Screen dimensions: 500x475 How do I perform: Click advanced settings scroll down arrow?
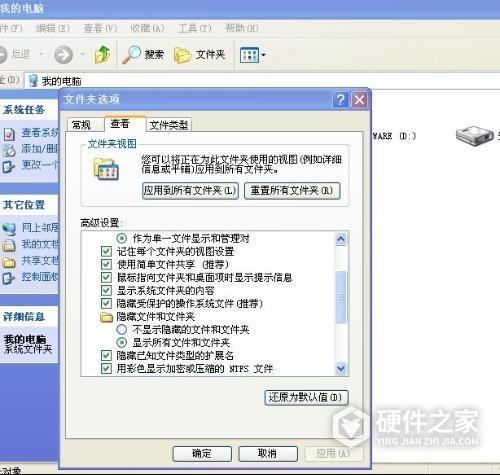(x=341, y=368)
